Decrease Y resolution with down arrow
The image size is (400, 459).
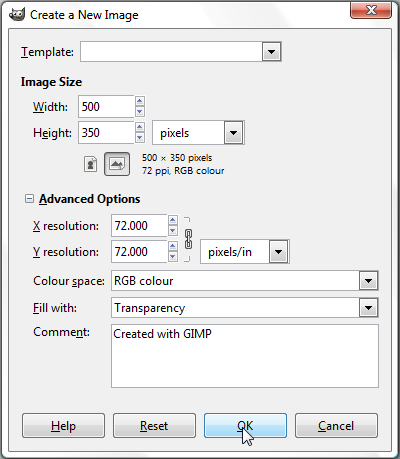point(173,257)
